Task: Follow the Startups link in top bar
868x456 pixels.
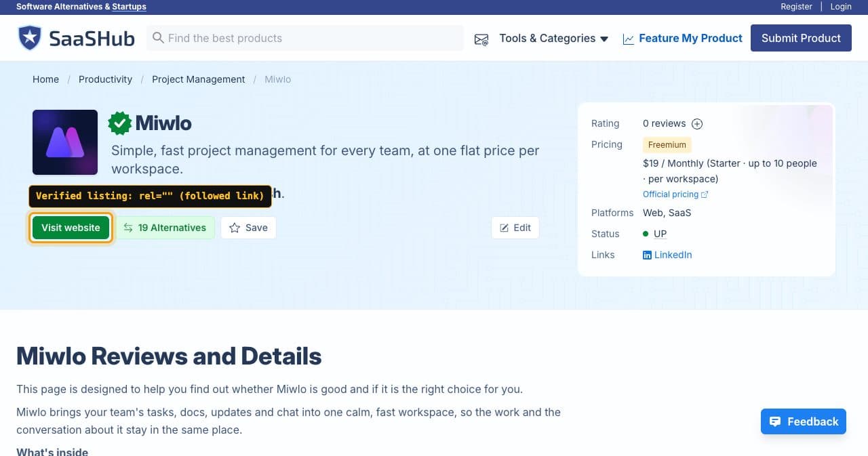Action: click(x=129, y=6)
